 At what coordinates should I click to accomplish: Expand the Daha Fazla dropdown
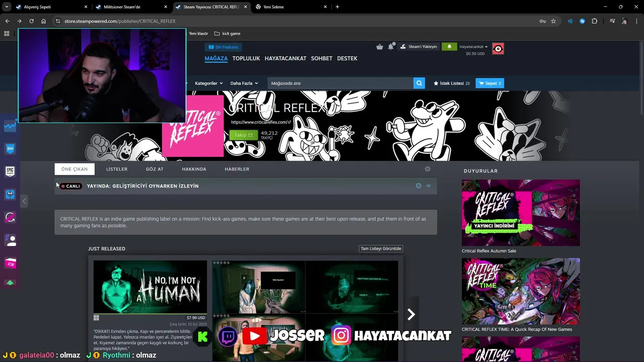click(x=244, y=83)
